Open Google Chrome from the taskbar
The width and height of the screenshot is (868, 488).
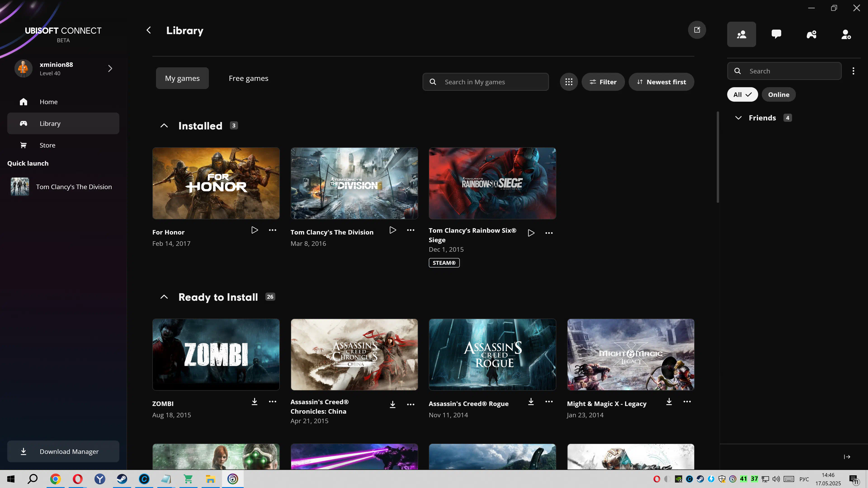point(55,479)
